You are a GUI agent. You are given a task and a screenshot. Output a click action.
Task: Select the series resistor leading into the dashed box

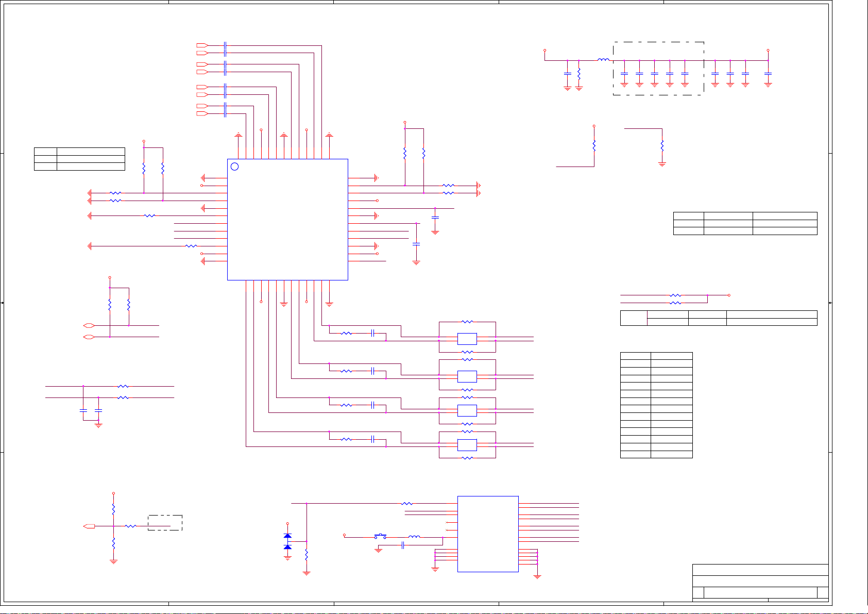131,526
